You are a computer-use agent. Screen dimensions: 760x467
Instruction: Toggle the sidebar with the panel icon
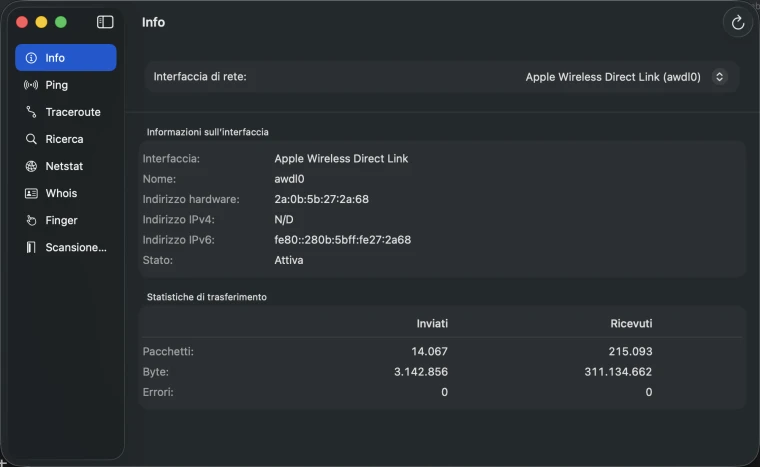(105, 22)
